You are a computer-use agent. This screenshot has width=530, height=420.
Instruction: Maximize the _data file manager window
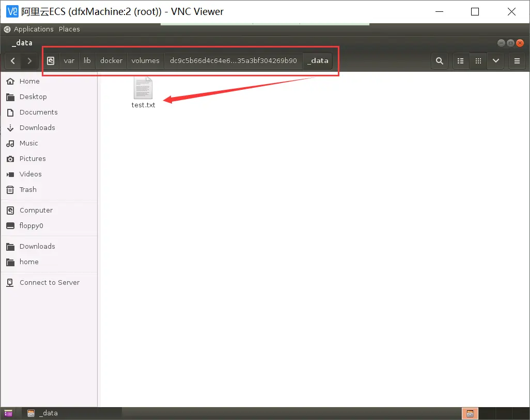tap(511, 43)
